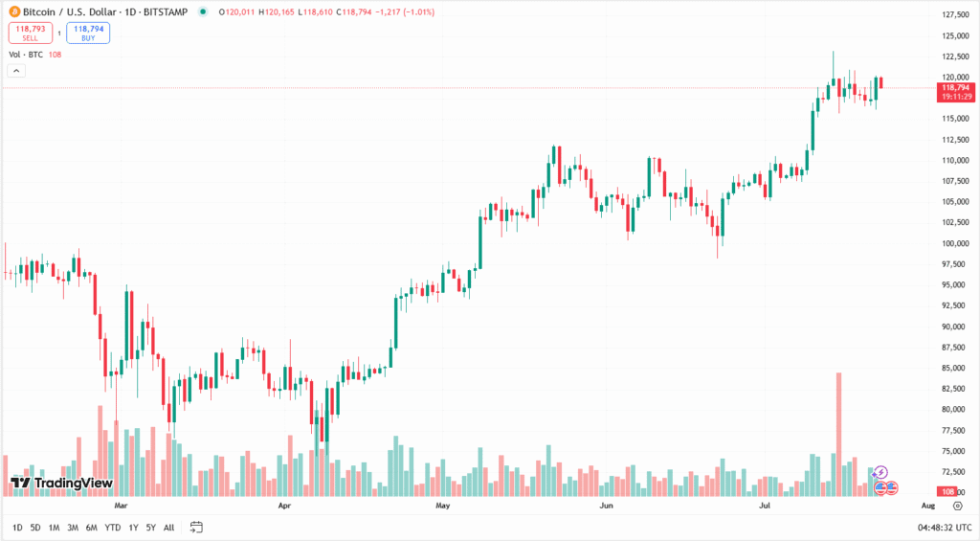Image resolution: width=980 pixels, height=541 pixels.
Task: Select the 1M time range
Action: click(x=54, y=528)
